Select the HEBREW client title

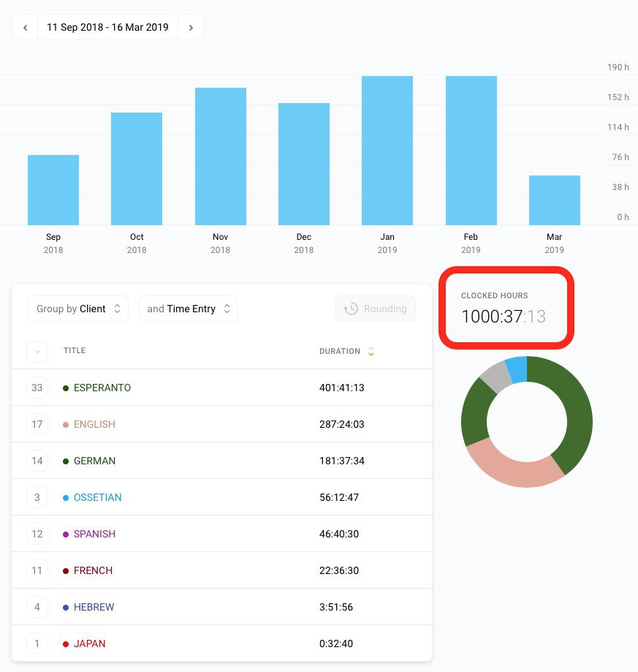click(94, 607)
